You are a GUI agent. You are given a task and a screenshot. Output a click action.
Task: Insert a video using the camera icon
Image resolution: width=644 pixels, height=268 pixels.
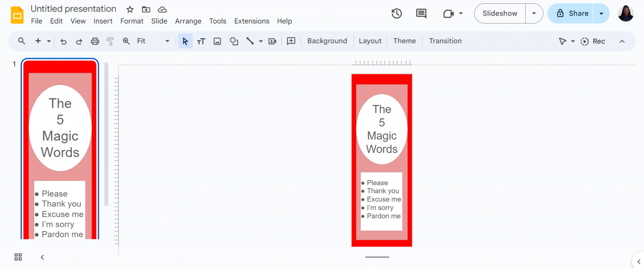coord(272,41)
